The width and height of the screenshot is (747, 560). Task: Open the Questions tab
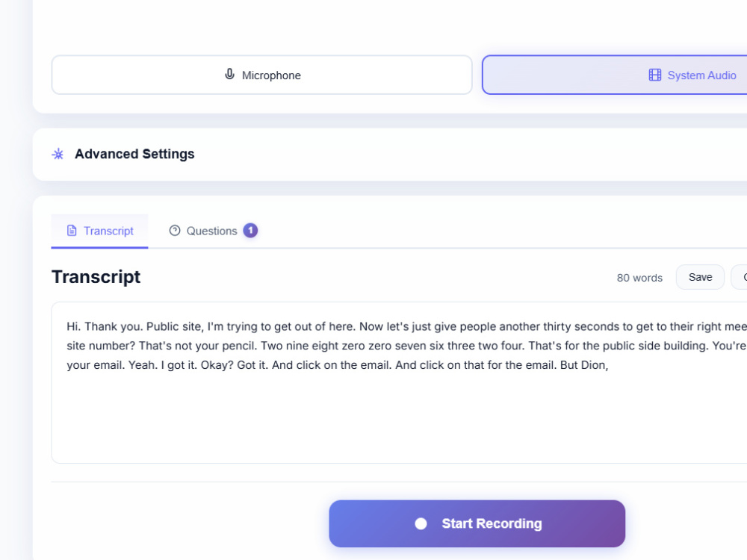pos(213,231)
